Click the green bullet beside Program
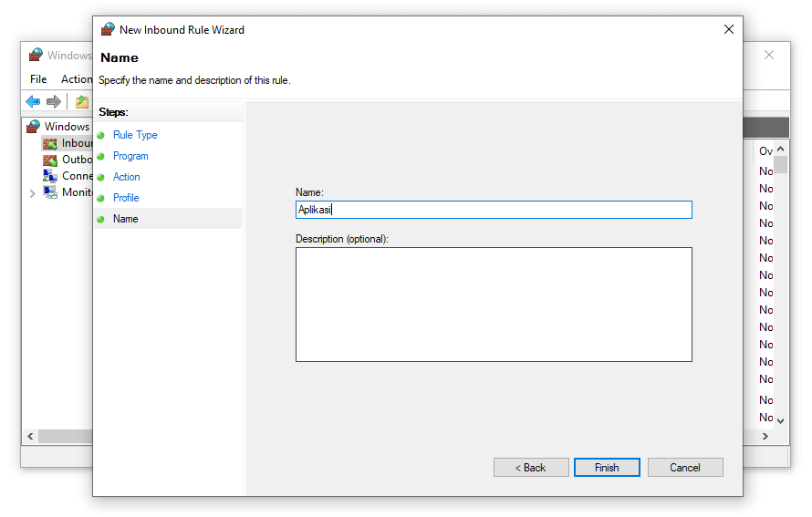Image resolution: width=812 pixels, height=517 pixels. [x=101, y=156]
